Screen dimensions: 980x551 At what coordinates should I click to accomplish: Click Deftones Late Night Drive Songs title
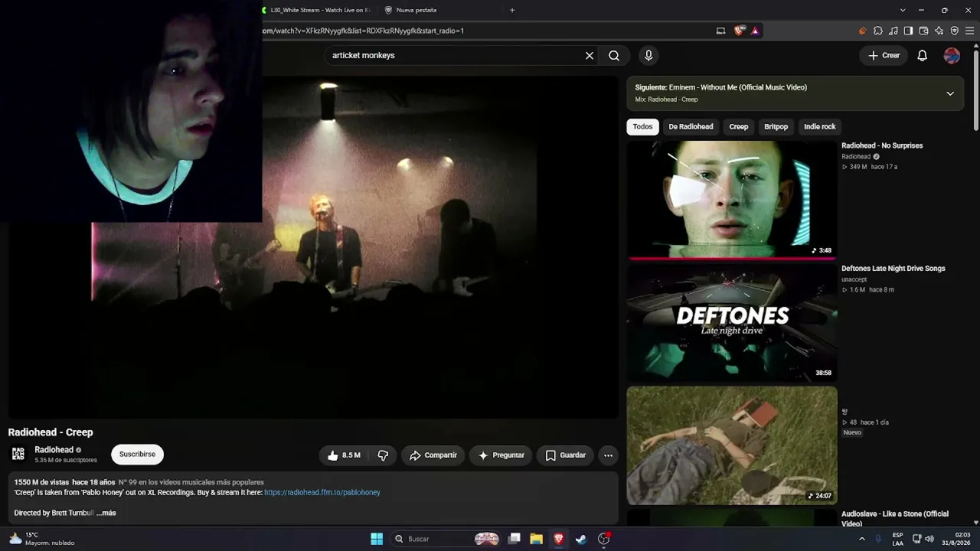coord(893,269)
